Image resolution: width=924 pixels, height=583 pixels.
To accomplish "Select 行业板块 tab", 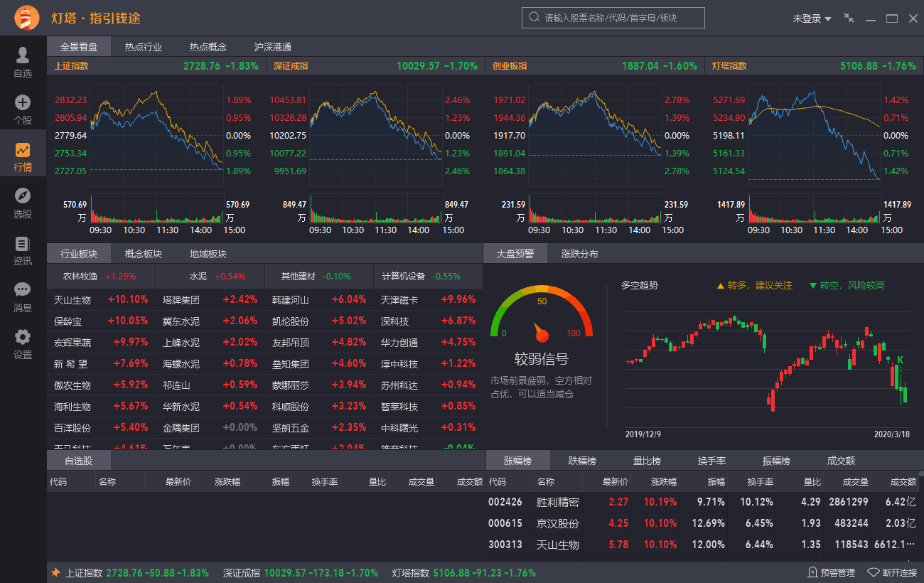I will [x=79, y=254].
